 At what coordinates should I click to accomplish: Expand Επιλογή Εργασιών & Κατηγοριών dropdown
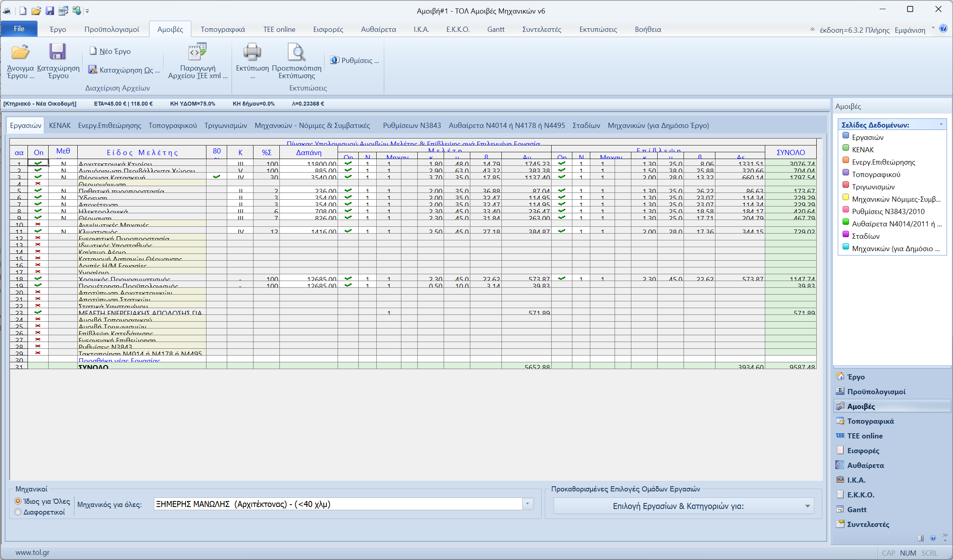pyautogui.click(x=807, y=506)
